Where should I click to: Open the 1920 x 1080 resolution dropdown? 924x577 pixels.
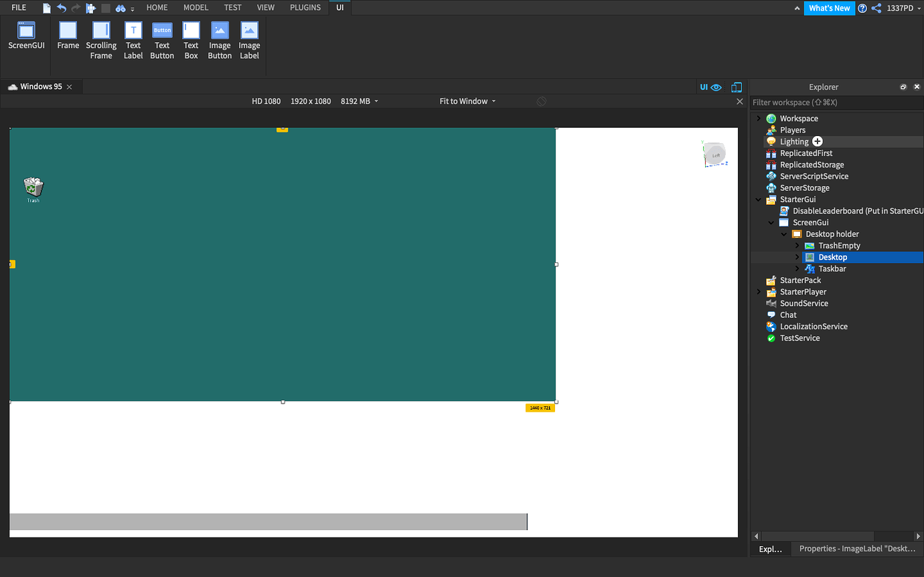click(x=310, y=101)
